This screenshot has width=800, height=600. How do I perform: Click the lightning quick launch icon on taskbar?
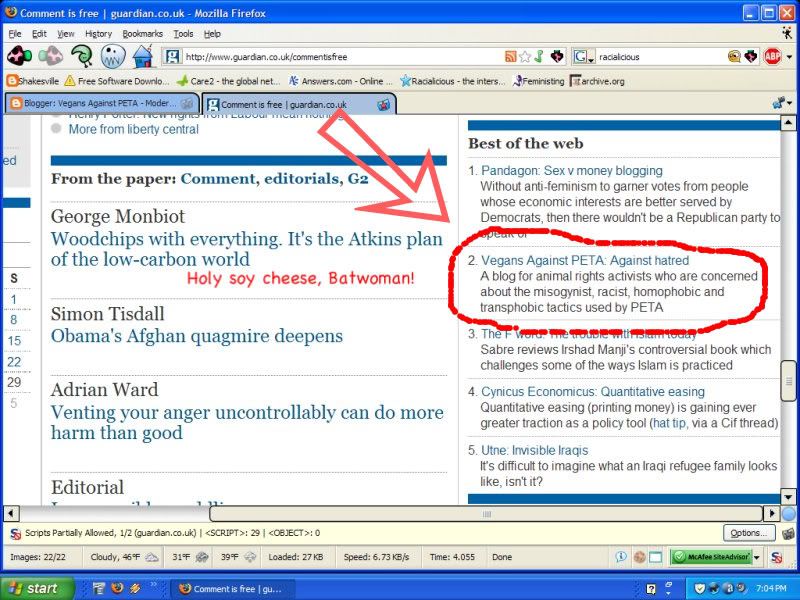coord(135,588)
